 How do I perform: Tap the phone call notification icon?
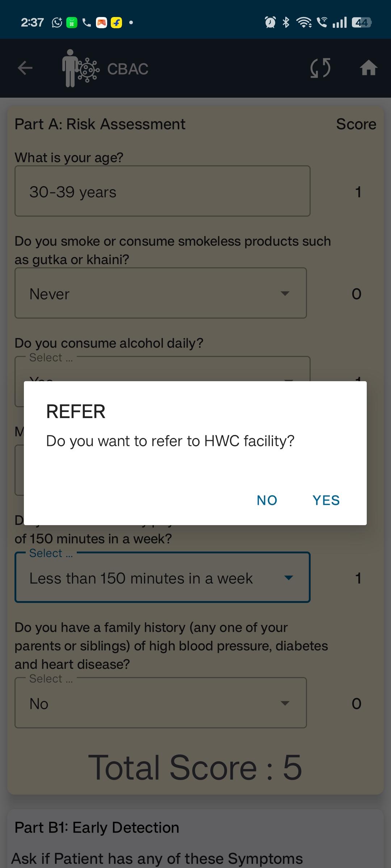(87, 23)
